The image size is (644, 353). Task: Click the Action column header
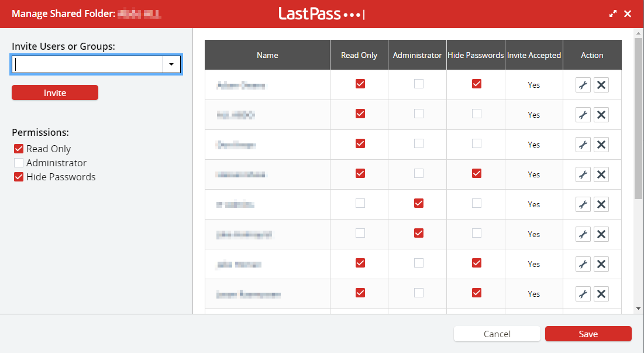coord(593,55)
